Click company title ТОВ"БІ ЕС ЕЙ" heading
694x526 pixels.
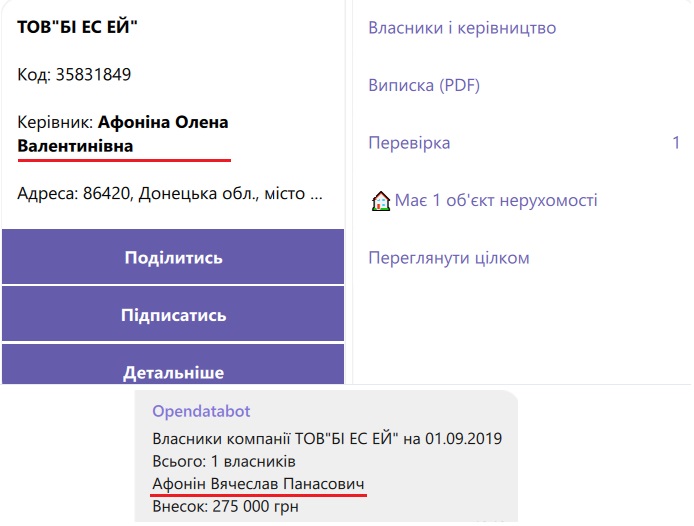tap(77, 26)
